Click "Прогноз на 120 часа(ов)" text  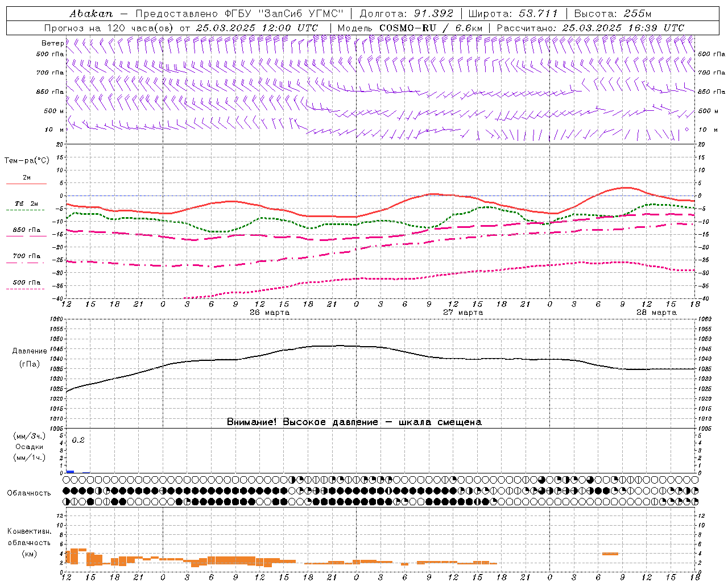tap(110, 28)
